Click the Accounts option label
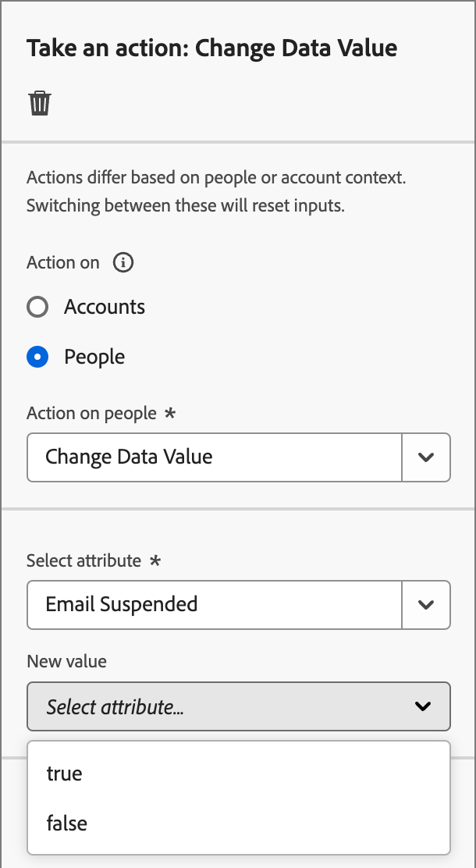This screenshot has height=868, width=476. [105, 307]
